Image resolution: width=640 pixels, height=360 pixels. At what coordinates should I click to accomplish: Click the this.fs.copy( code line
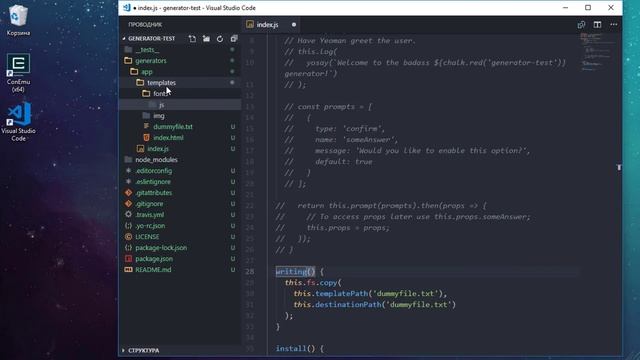click(313, 282)
